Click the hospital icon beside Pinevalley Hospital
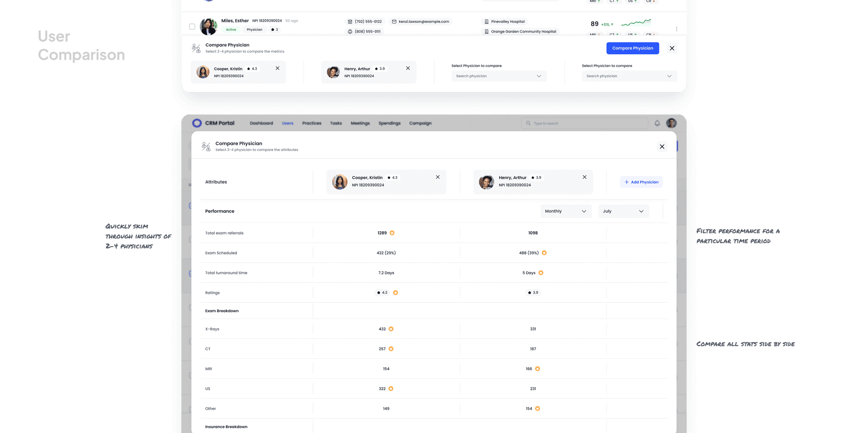The width and height of the screenshot is (868, 433). click(x=486, y=21)
